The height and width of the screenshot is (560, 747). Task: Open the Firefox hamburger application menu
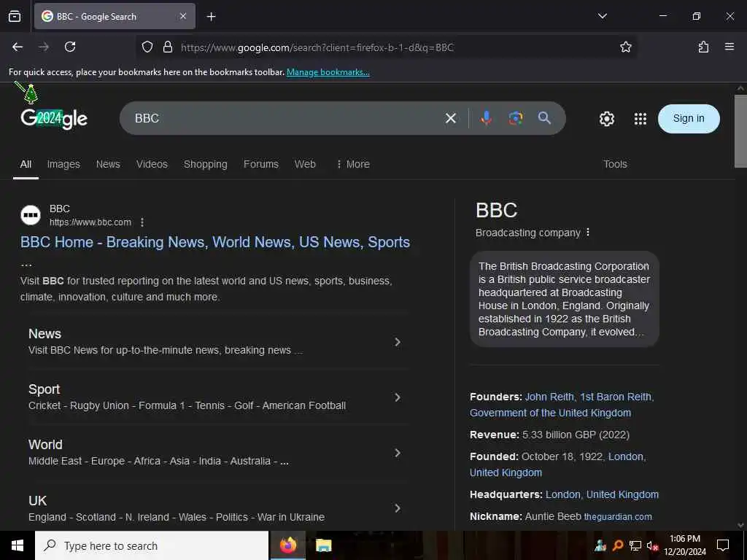pos(729,47)
